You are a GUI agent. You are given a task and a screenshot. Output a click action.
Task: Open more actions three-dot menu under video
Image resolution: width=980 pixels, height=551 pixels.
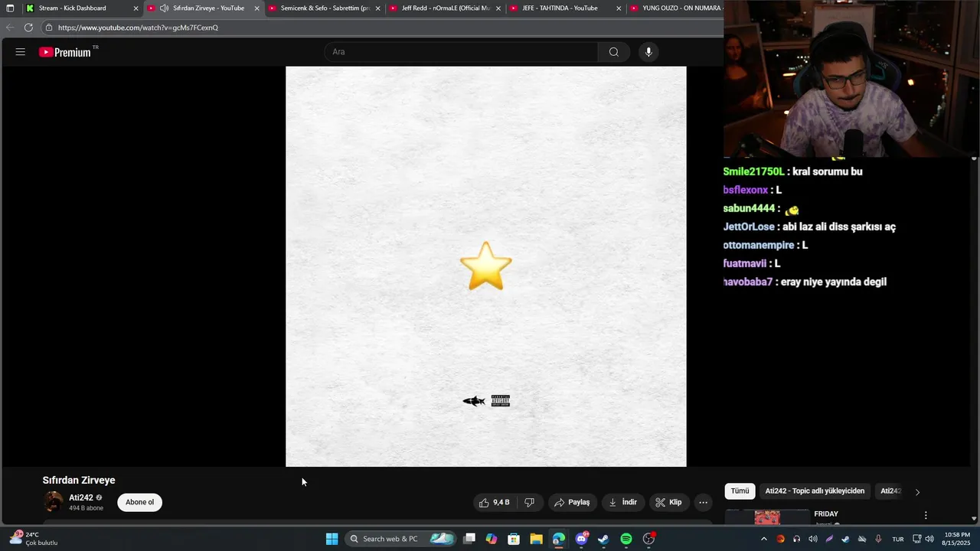click(x=703, y=502)
